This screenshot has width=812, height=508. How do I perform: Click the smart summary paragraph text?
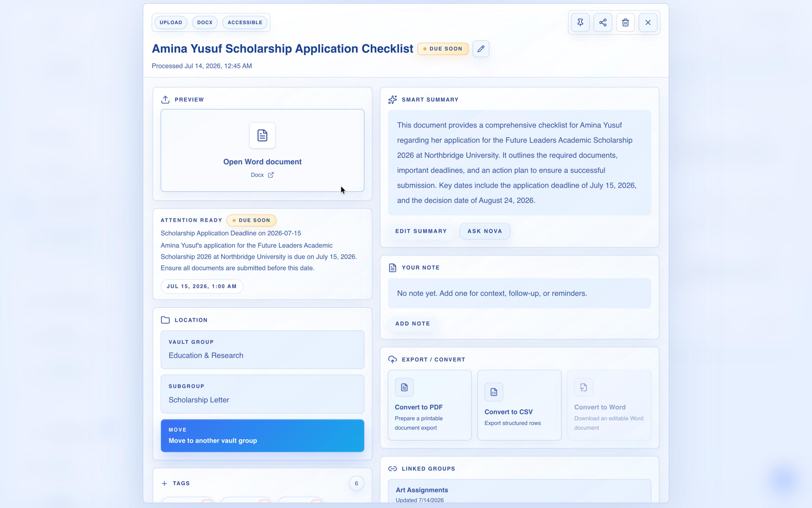click(517, 163)
